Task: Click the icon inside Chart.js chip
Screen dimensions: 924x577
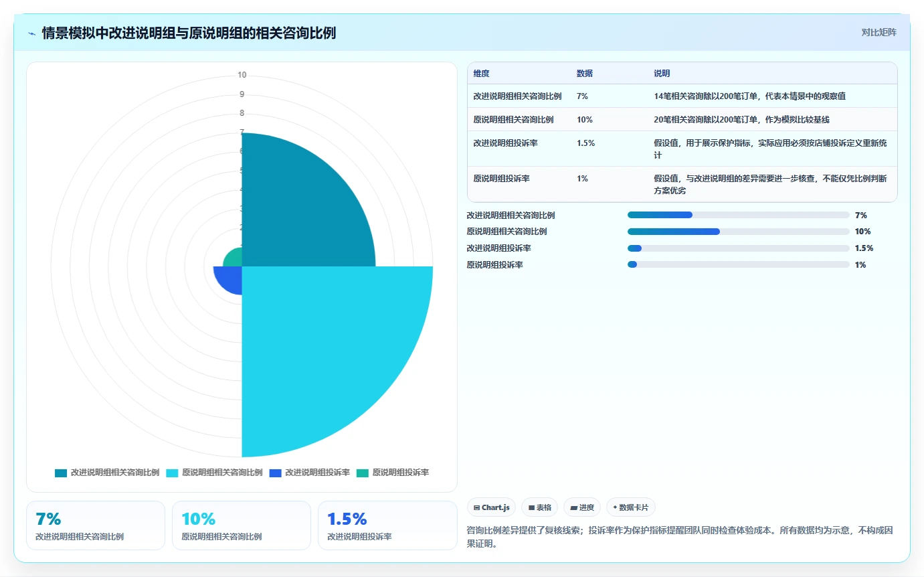Action: pos(476,508)
